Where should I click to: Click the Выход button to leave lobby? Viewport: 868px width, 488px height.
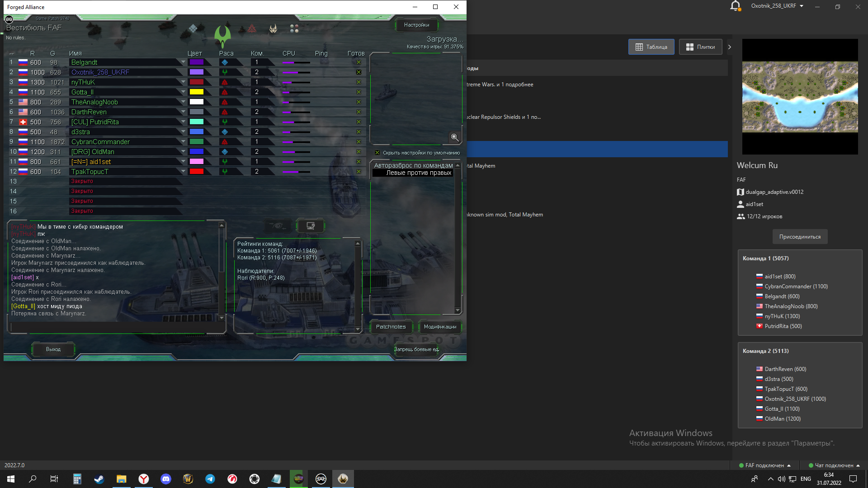point(53,349)
